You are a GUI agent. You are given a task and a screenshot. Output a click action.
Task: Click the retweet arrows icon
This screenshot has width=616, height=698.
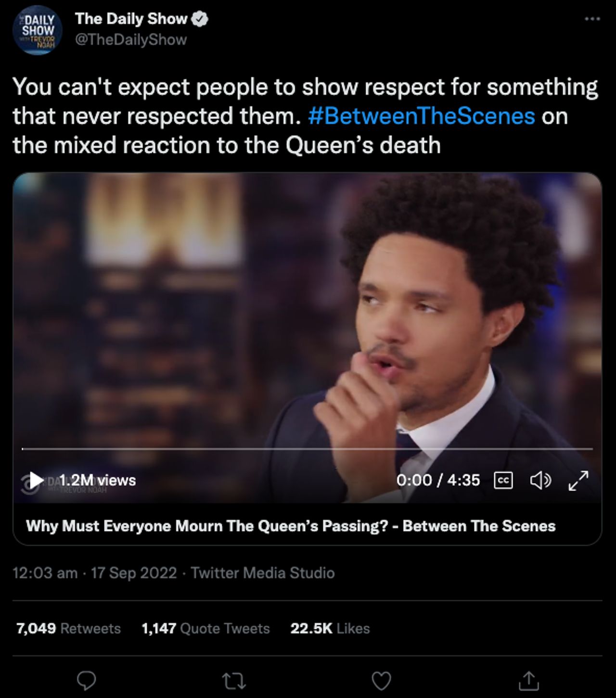(235, 680)
